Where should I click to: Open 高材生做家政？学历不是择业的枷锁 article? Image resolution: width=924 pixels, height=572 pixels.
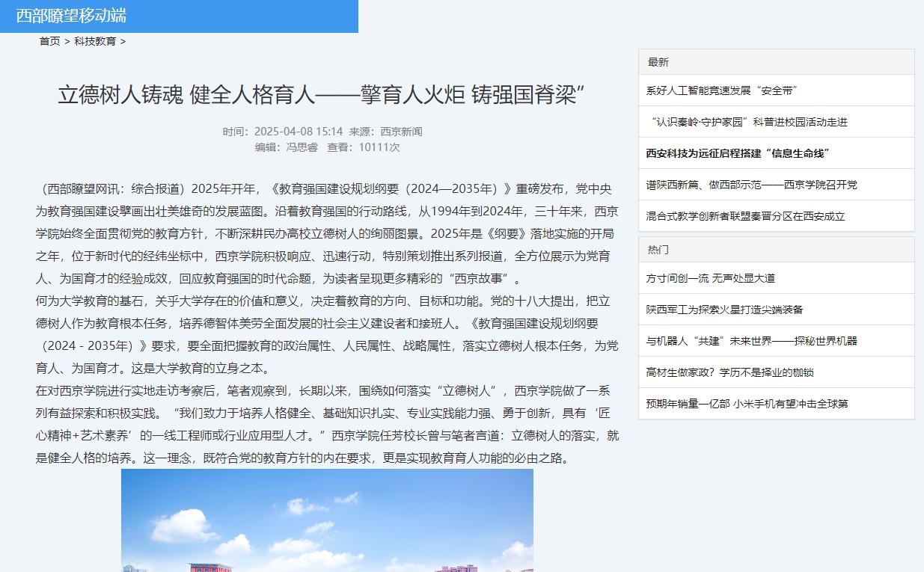click(729, 372)
